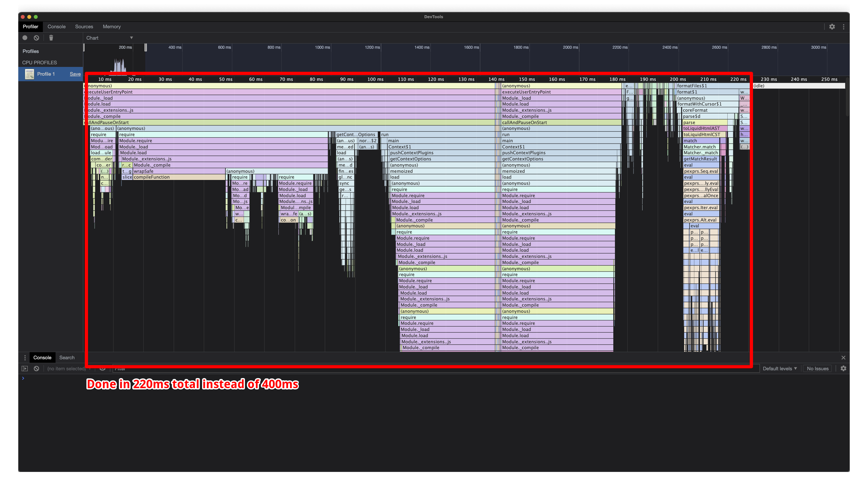868x496 pixels.
Task: Switch to the Memory tab
Action: tap(111, 27)
